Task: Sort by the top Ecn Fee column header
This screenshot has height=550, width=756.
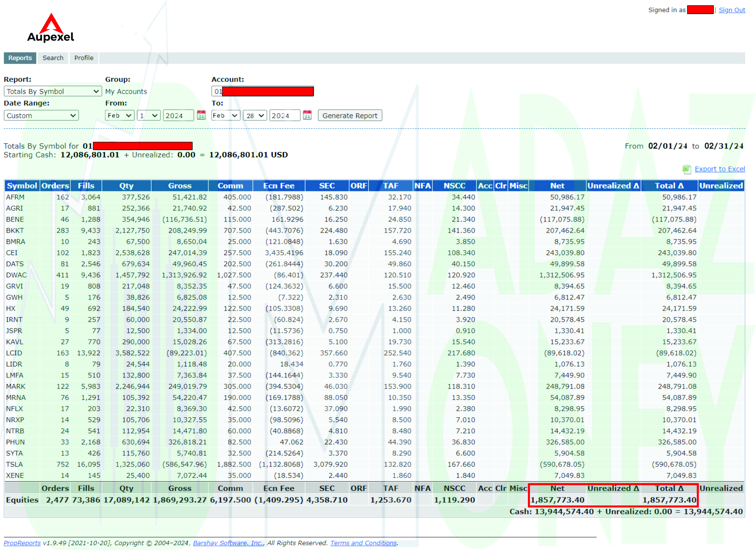Action: [x=279, y=186]
